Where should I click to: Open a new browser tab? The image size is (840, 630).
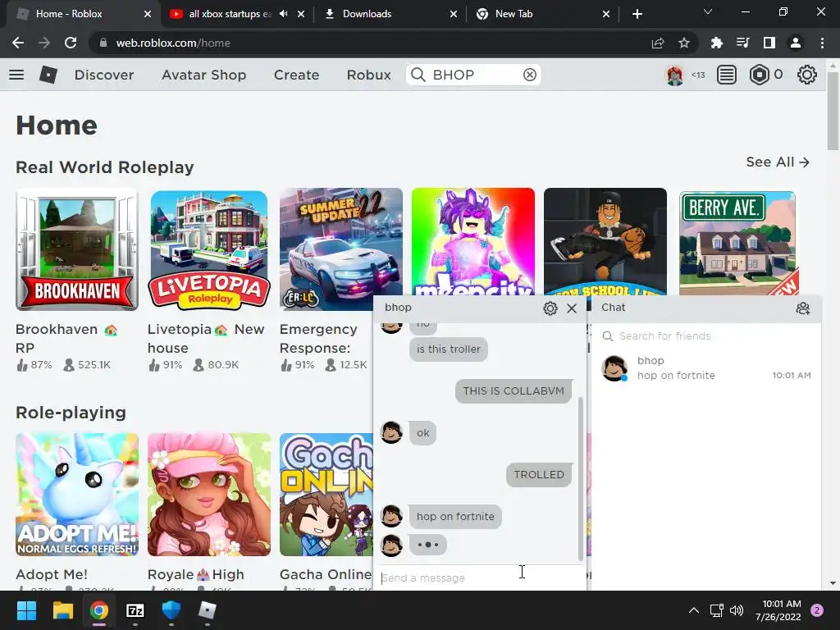(637, 14)
